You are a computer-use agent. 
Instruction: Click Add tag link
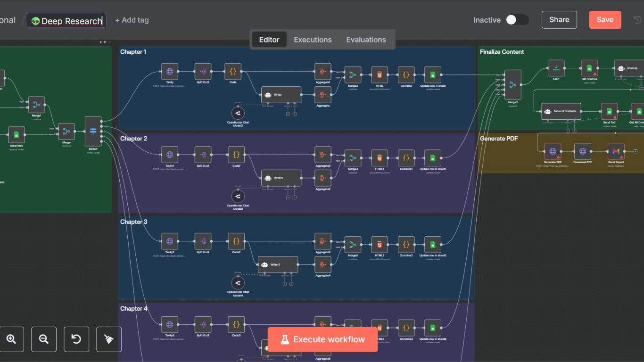pyautogui.click(x=132, y=20)
